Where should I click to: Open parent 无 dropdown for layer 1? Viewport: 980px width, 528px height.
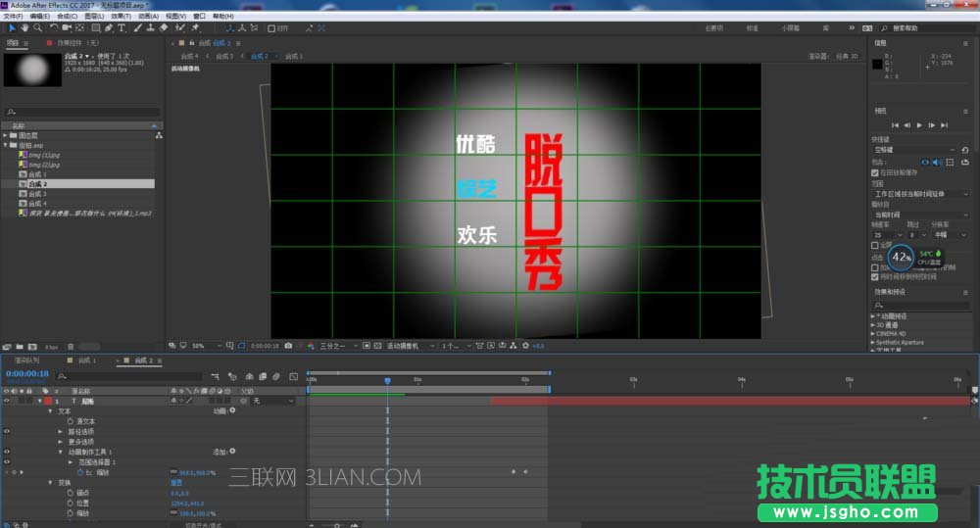[x=272, y=401]
